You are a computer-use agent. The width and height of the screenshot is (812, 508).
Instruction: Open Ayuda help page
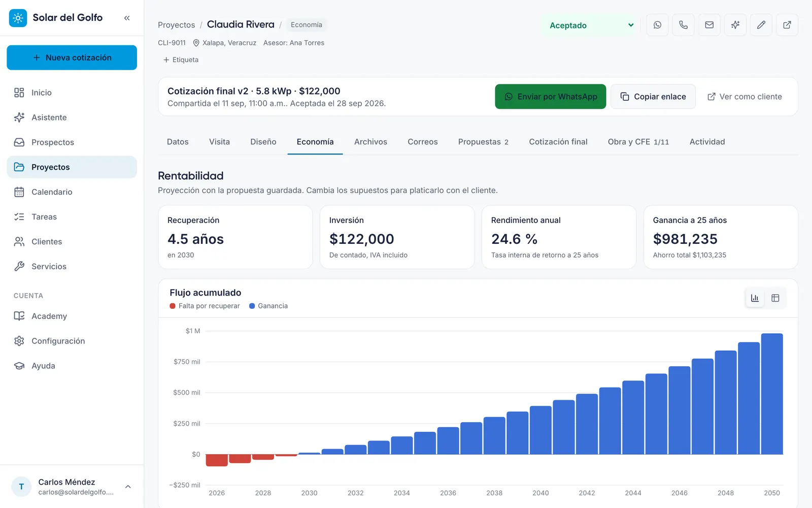(x=72, y=366)
